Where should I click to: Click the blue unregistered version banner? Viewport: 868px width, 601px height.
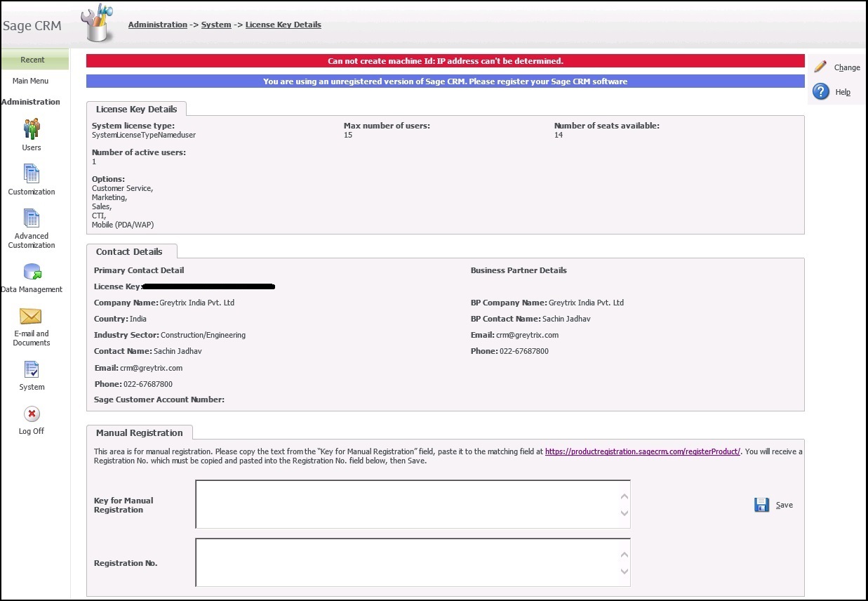pyautogui.click(x=446, y=81)
